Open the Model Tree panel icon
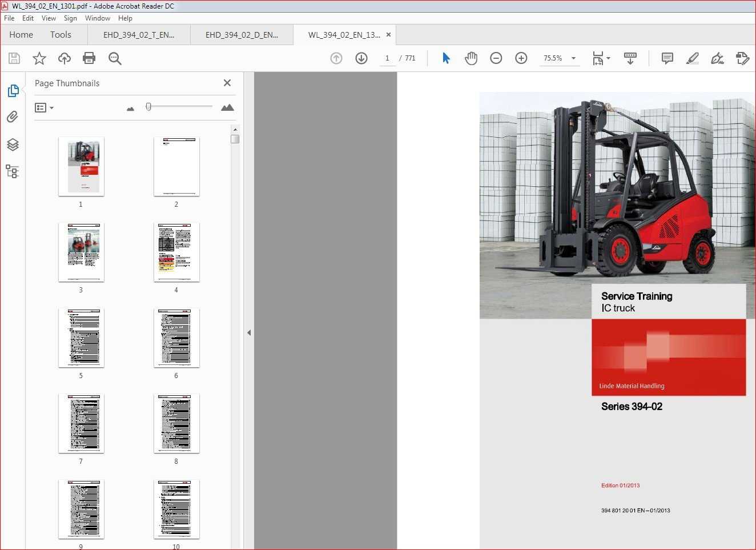The height and width of the screenshot is (550, 756). 13,171
